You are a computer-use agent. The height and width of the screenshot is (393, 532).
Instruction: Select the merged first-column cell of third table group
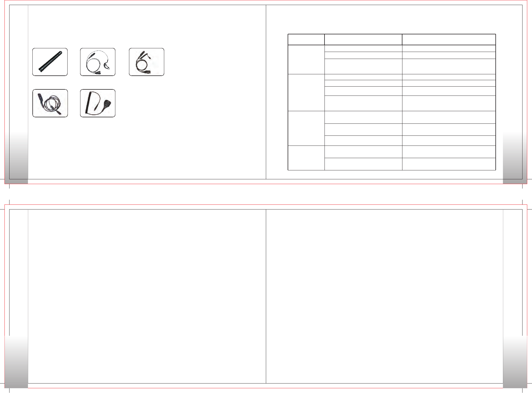306,128
